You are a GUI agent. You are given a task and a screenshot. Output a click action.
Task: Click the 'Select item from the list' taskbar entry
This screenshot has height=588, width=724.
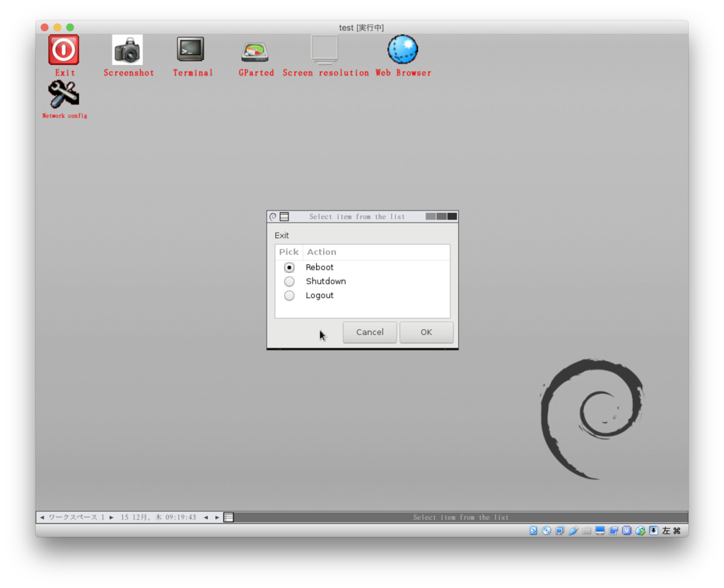point(461,517)
